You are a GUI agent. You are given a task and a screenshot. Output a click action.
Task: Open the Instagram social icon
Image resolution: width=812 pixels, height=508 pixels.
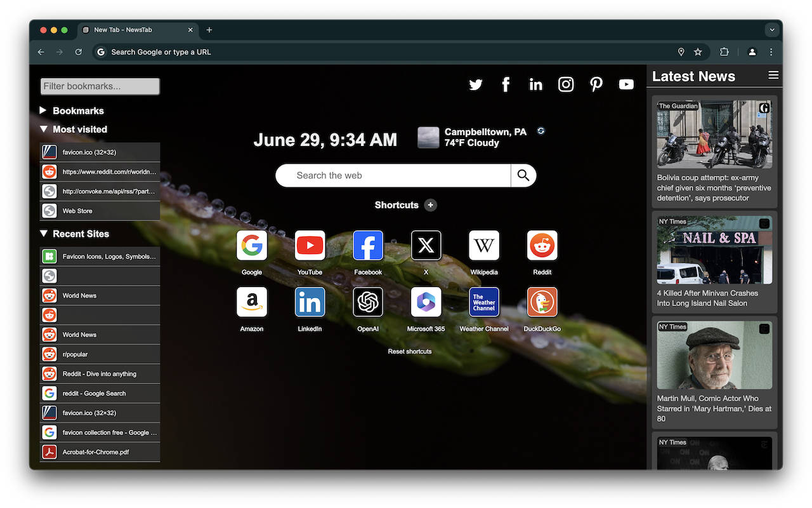(x=566, y=84)
